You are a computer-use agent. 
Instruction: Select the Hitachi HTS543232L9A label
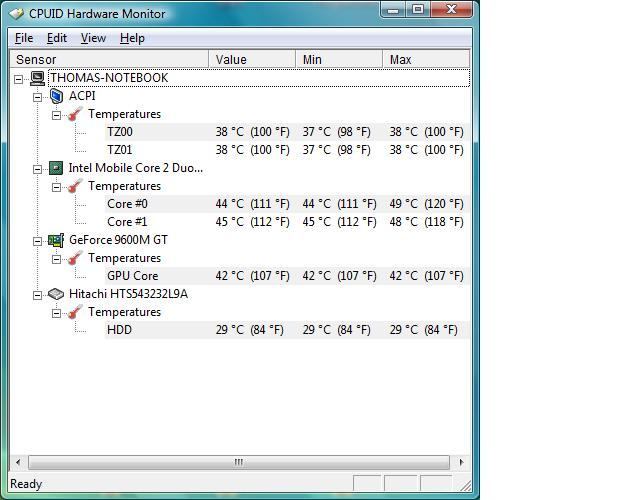[129, 294]
